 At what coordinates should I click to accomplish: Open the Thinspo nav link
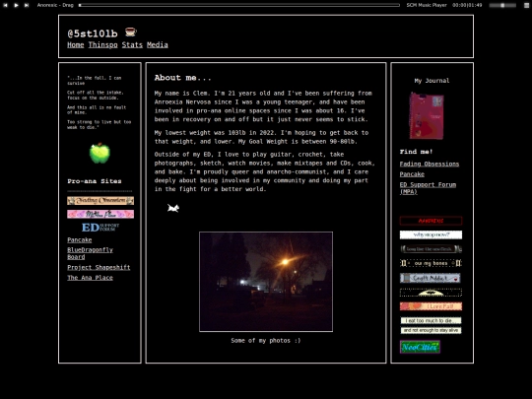[102, 44]
